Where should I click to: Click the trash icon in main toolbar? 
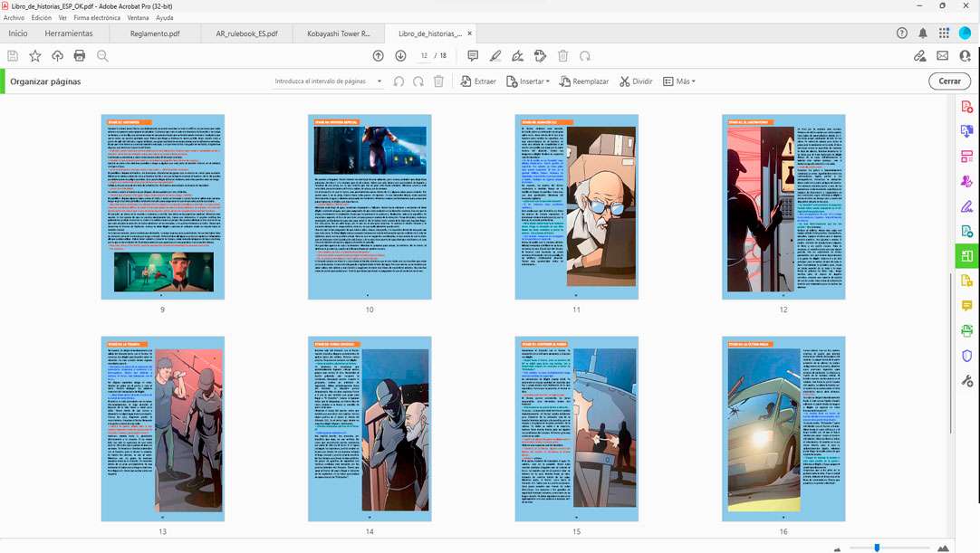[x=563, y=56]
